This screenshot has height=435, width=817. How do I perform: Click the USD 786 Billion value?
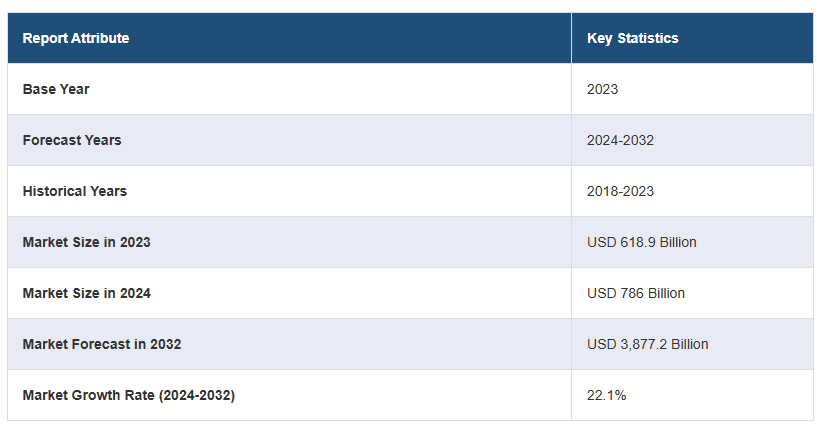pyautogui.click(x=635, y=293)
